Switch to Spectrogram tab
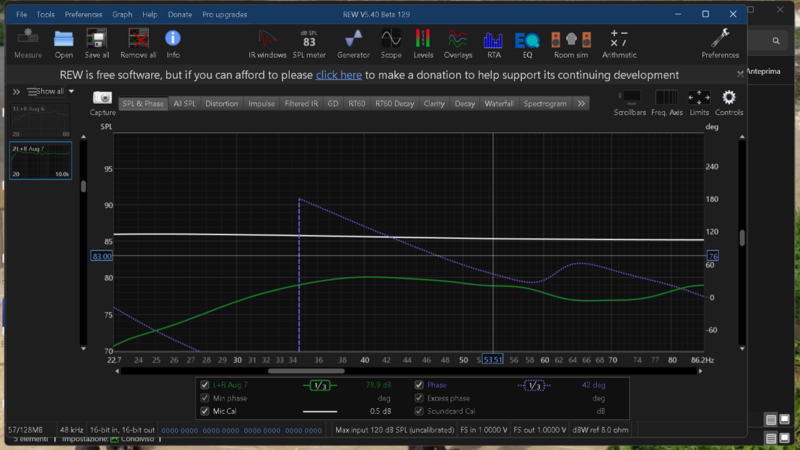This screenshot has height=450, width=800. tap(545, 104)
